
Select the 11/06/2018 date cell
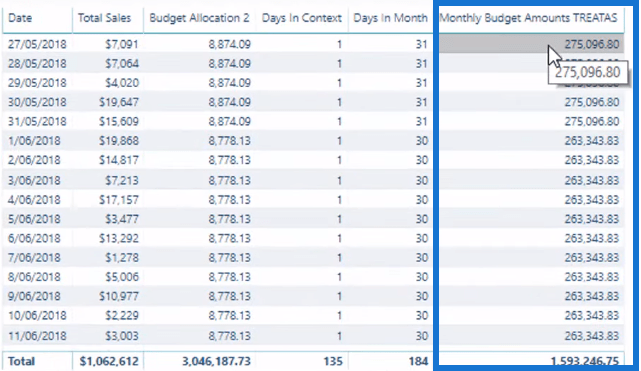[37, 336]
